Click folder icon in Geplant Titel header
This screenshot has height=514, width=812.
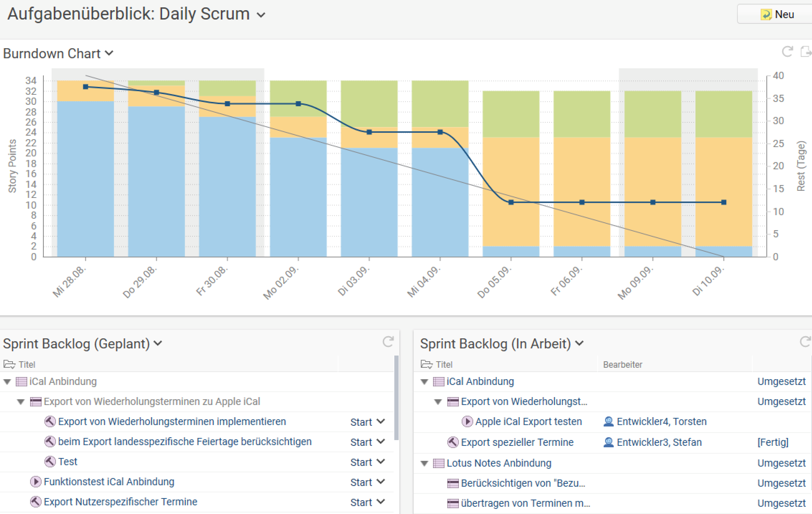point(10,364)
